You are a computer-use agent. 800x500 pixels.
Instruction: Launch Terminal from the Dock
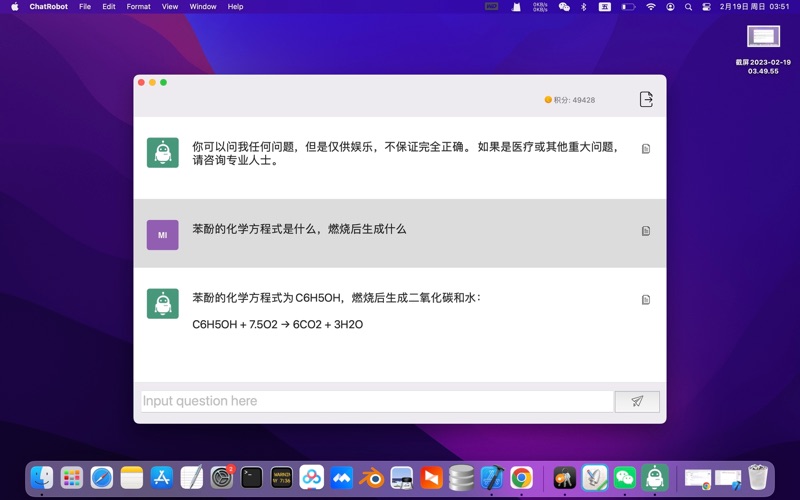tap(252, 478)
